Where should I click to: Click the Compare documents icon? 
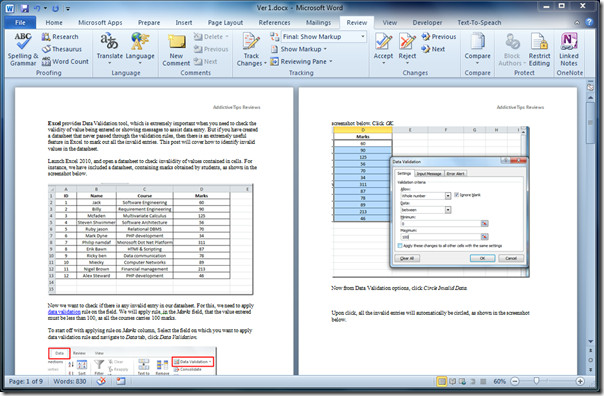477,42
